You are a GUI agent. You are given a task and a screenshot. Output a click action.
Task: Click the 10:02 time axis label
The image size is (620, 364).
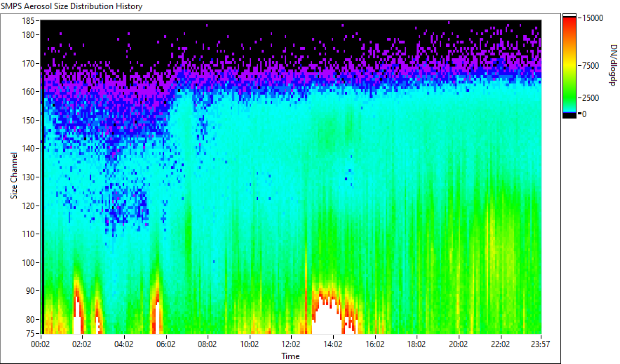(x=249, y=344)
